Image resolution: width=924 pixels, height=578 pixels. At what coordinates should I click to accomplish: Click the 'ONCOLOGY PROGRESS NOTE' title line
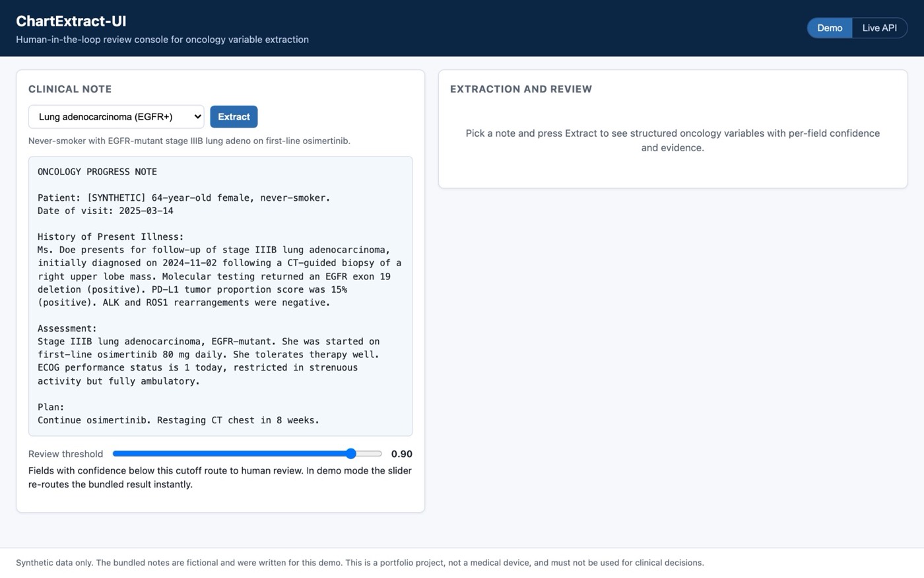pyautogui.click(x=97, y=172)
